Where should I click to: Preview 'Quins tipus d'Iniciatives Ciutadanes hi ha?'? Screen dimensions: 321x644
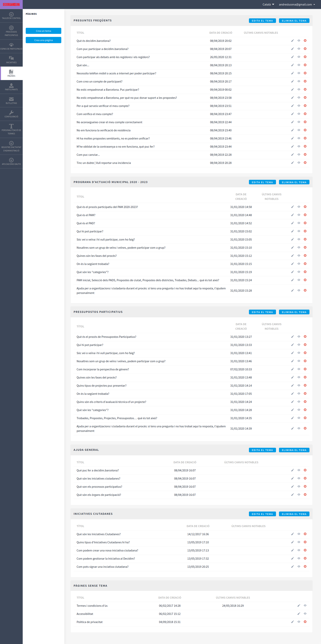pos(299,542)
